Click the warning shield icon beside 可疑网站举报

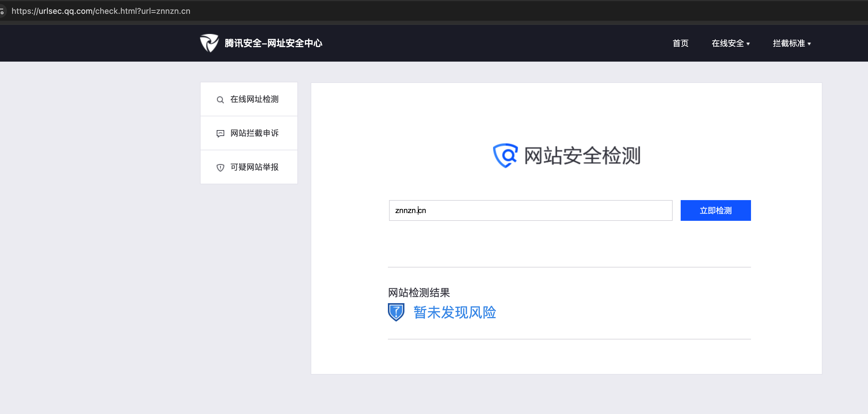220,168
